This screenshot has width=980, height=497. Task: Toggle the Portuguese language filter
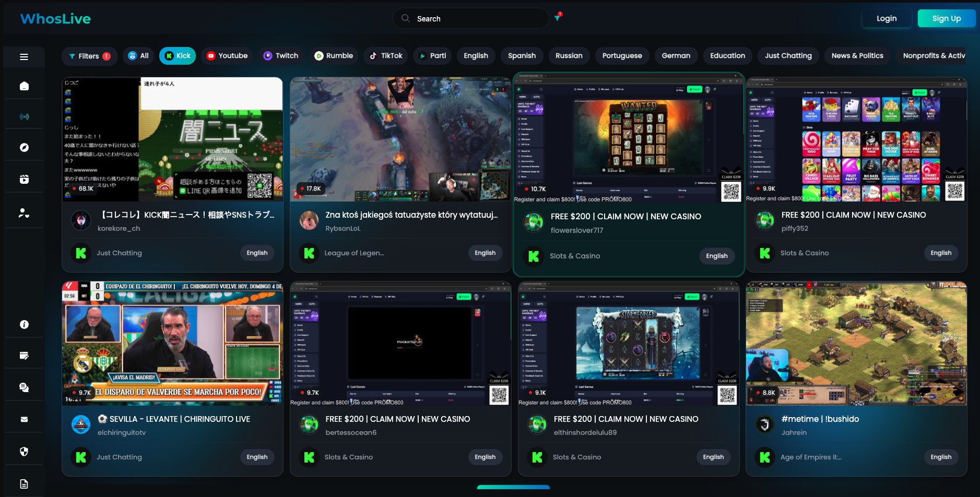[x=622, y=56]
